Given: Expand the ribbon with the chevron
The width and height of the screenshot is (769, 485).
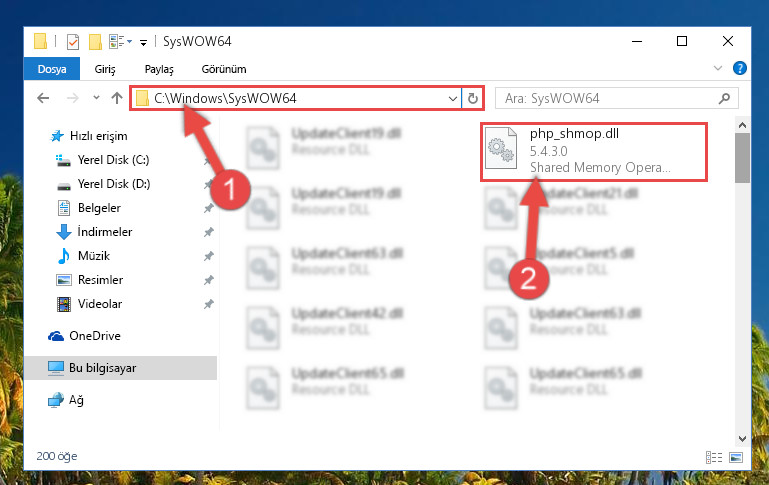Looking at the screenshot, I should tap(718, 68).
